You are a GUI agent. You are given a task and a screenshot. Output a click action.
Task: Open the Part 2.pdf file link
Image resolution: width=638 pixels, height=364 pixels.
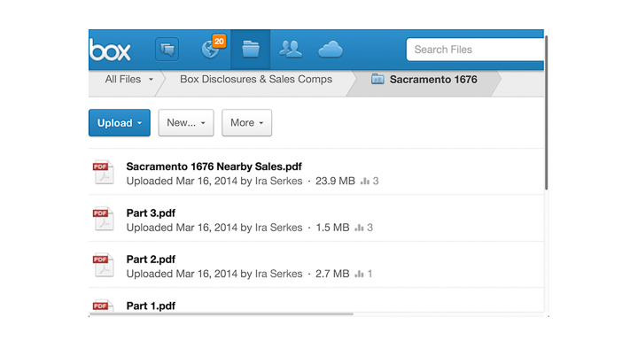151,259
